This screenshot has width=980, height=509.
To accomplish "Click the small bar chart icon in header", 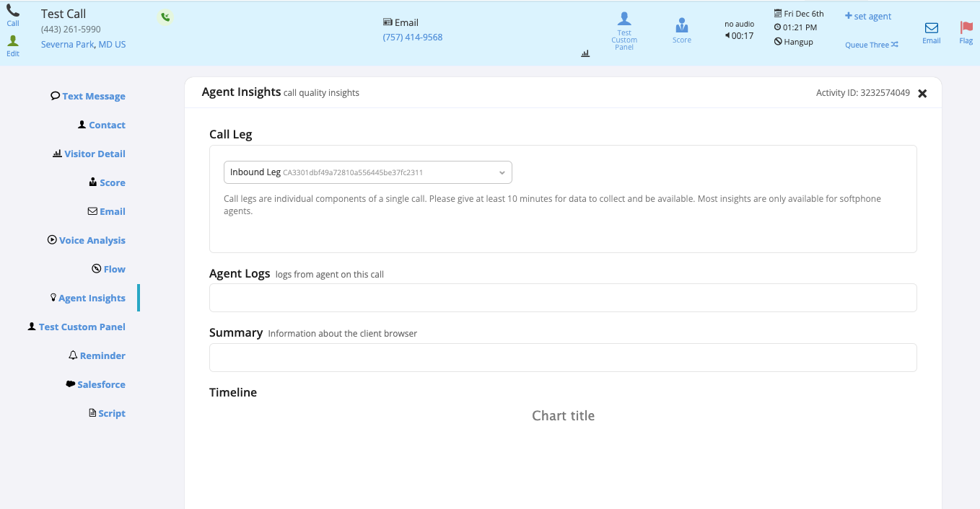I will pyautogui.click(x=585, y=53).
